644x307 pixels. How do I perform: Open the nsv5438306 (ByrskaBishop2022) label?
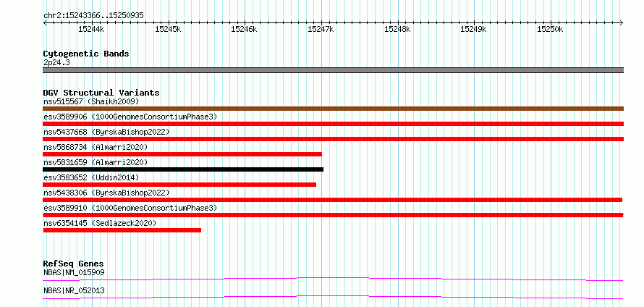click(106, 193)
